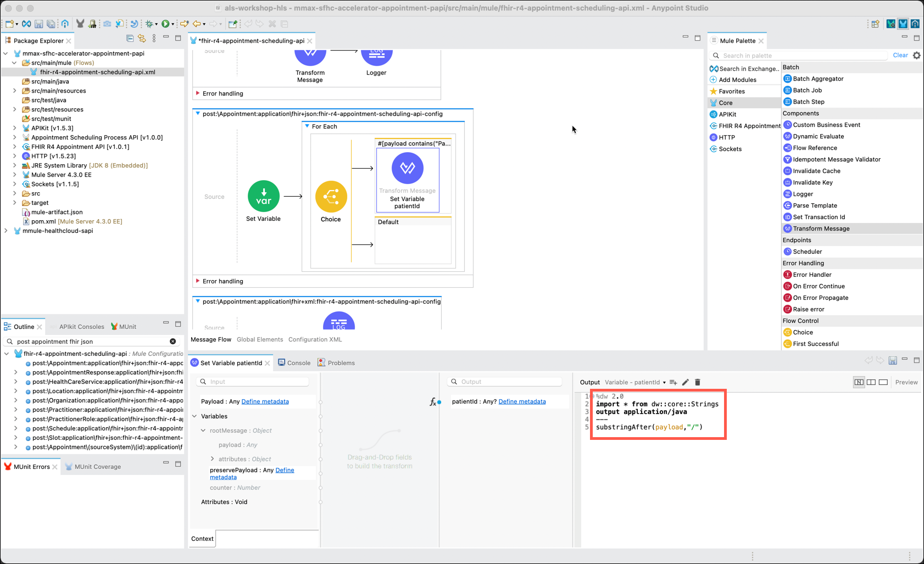Open the Console tab
The height and width of the screenshot is (564, 924).
click(x=294, y=363)
